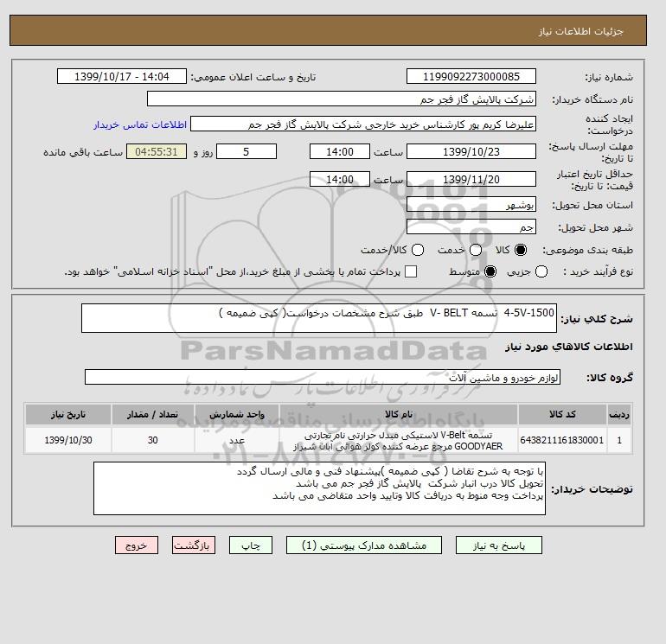
Task: Click the delivery province field بوشهر
Action: [471, 205]
